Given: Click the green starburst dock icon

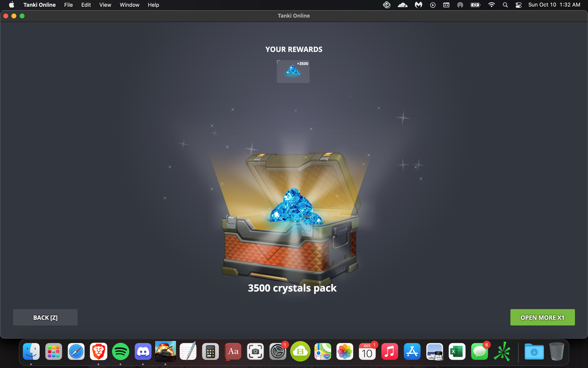Looking at the screenshot, I should coord(502,351).
